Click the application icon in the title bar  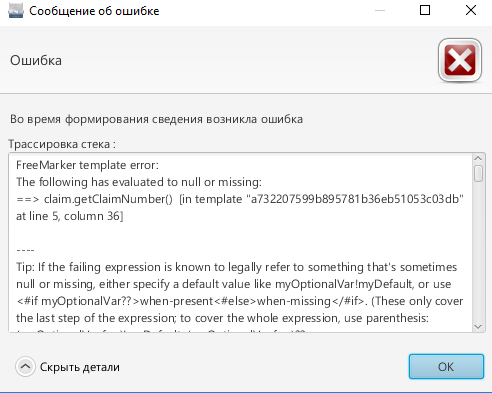point(16,10)
